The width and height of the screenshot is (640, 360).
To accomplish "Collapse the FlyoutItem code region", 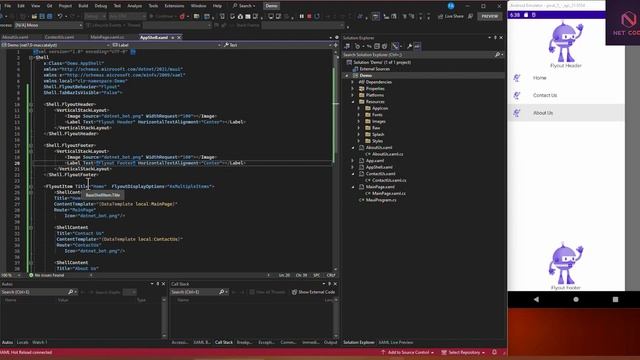I will (x=31, y=187).
